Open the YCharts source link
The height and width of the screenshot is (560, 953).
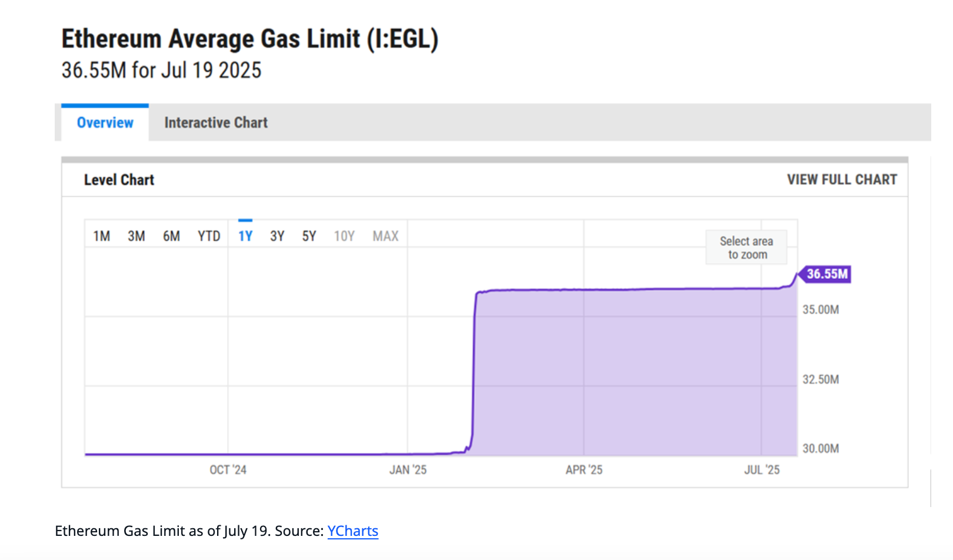point(352,531)
